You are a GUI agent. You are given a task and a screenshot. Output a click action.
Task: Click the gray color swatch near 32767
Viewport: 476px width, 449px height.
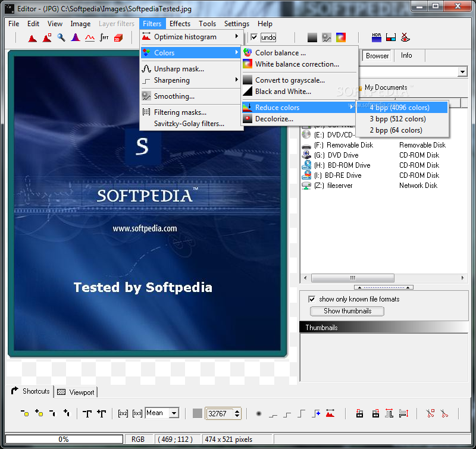coord(198,413)
